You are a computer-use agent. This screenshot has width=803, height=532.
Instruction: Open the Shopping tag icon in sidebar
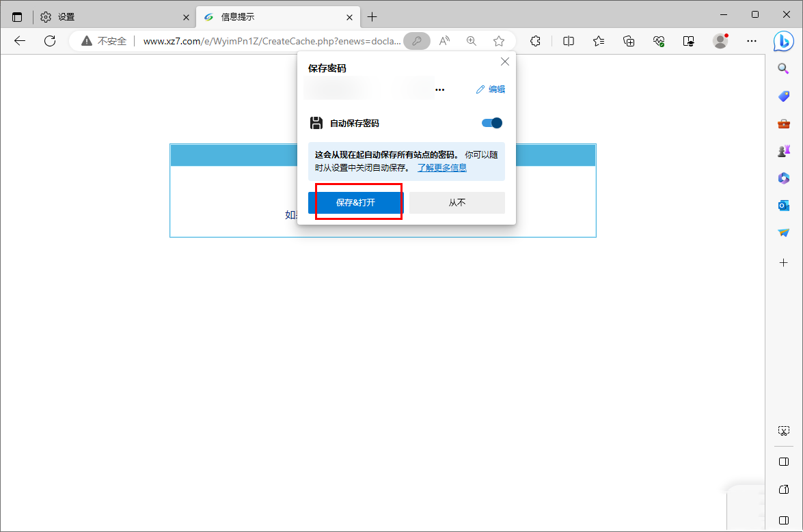[783, 96]
